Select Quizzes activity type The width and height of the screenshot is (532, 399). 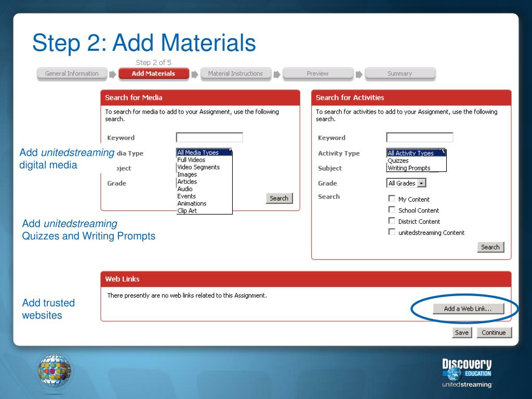(416, 161)
